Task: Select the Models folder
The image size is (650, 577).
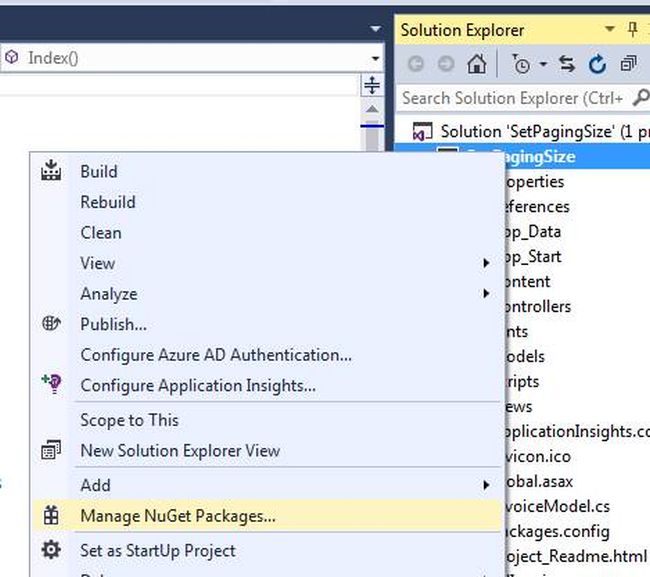Action: pos(525,356)
